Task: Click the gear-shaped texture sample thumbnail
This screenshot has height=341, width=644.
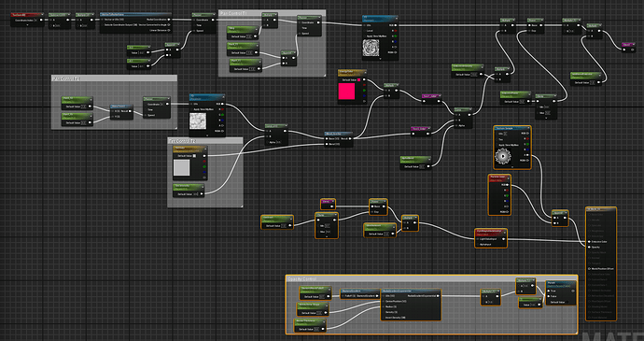Action: coord(503,157)
